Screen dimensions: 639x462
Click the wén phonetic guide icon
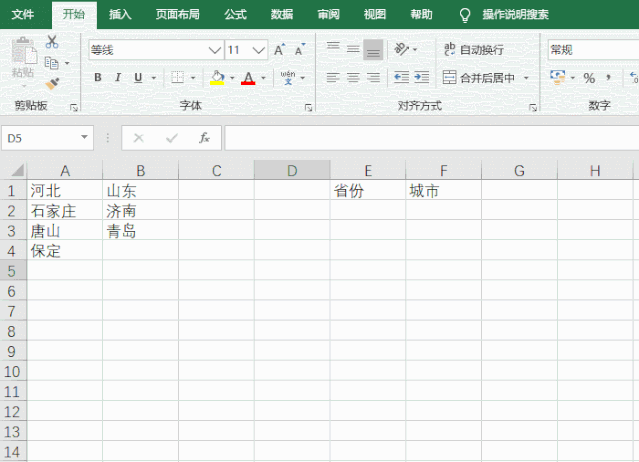[x=288, y=77]
